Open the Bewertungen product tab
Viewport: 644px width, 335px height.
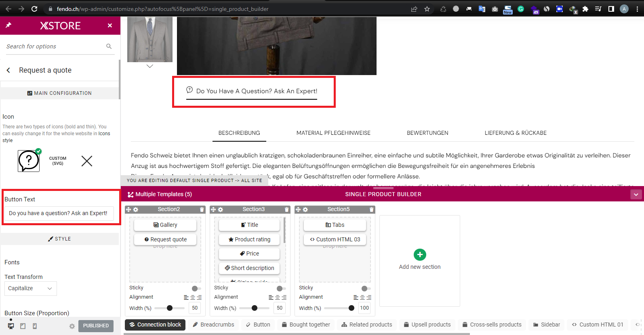427,133
